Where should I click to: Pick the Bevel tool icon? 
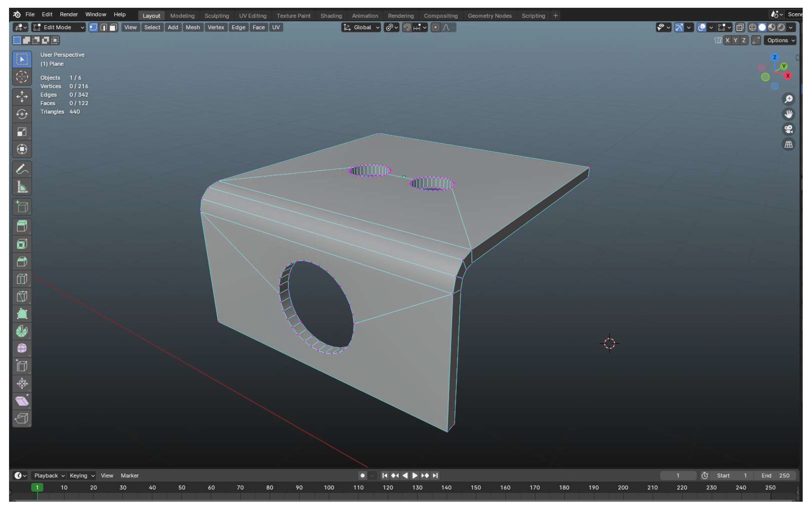pyautogui.click(x=22, y=262)
